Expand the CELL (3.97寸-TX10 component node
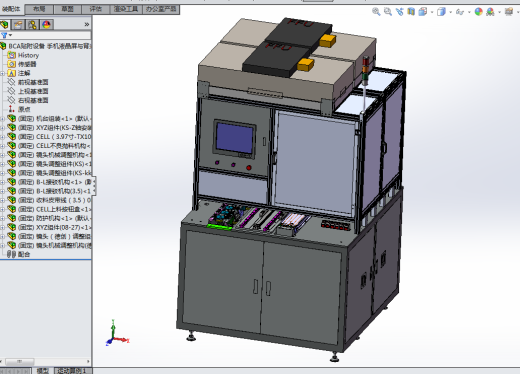The height and width of the screenshot is (374, 520). coord(2,137)
